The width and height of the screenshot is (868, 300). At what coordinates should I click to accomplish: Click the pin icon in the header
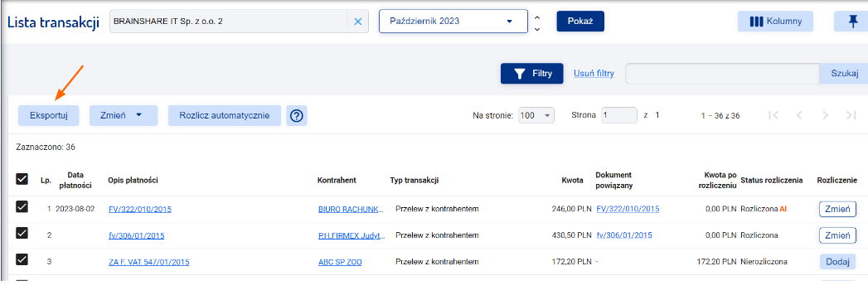852,22
